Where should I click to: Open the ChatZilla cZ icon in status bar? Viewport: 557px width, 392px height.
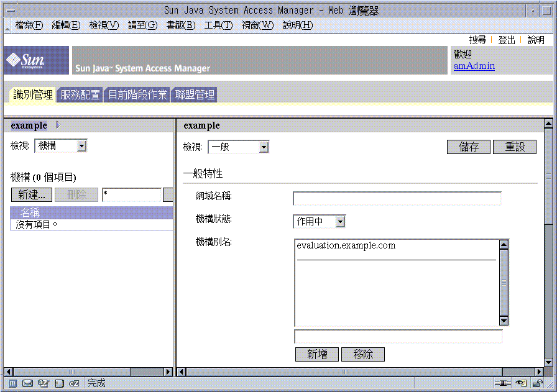pos(74,383)
